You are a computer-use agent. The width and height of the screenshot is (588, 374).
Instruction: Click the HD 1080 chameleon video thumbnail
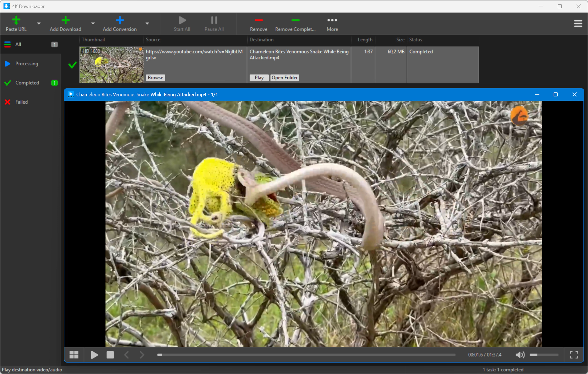111,65
